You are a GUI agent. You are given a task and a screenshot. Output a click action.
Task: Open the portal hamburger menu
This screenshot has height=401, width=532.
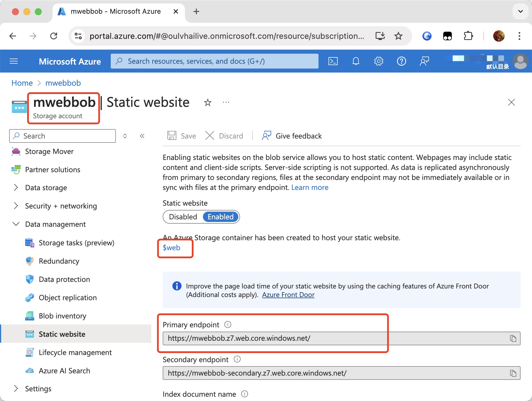(14, 61)
